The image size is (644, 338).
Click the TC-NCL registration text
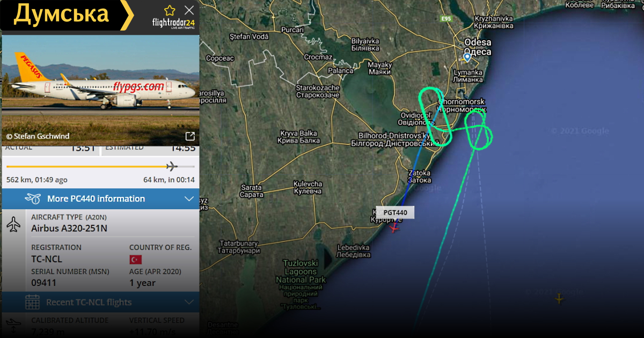pos(47,259)
